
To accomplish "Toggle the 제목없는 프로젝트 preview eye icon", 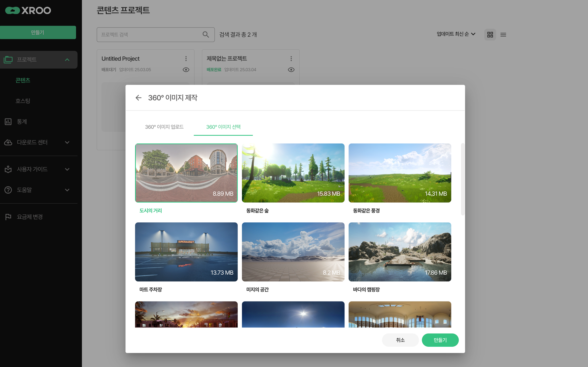I will [x=291, y=70].
